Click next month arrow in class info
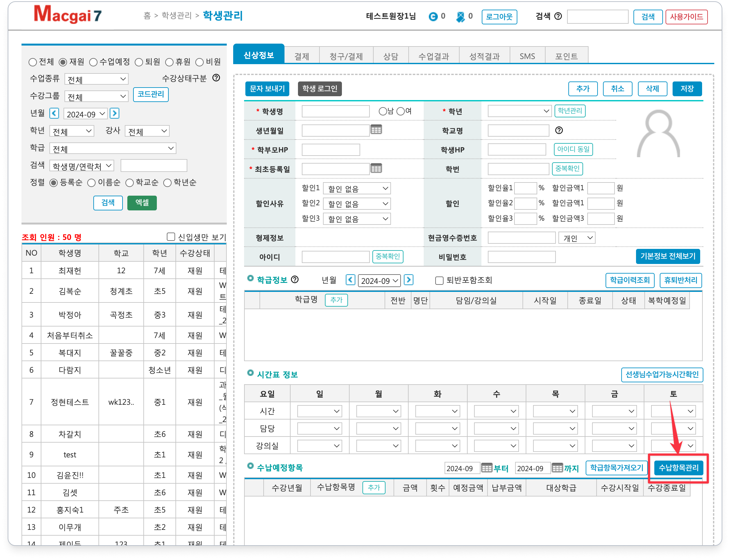Viewport: 730px width, 560px height. click(x=408, y=280)
